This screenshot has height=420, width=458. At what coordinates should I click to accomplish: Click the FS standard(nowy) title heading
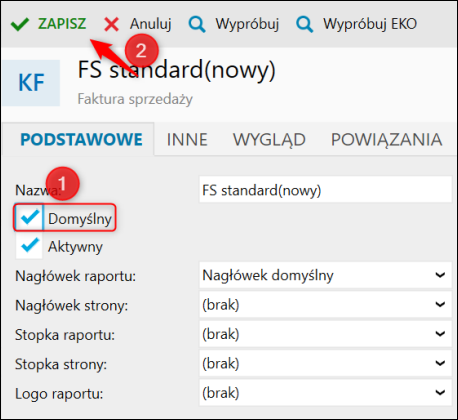(177, 70)
